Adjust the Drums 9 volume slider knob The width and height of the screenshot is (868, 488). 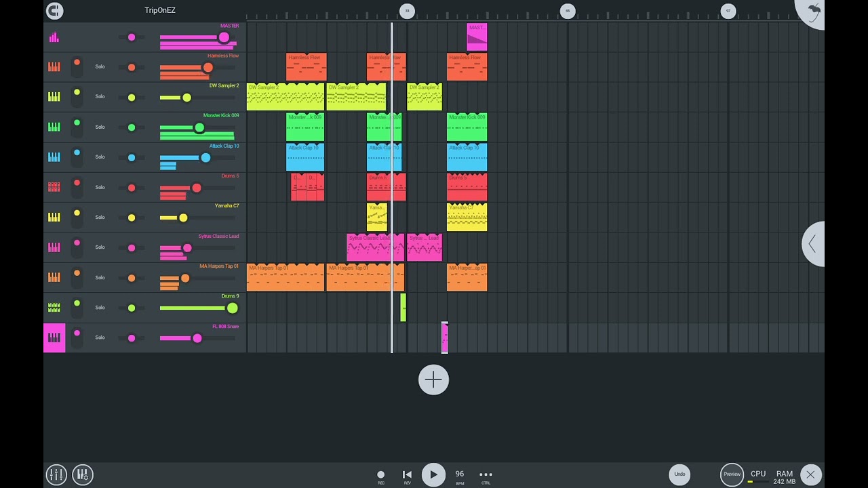click(232, 308)
